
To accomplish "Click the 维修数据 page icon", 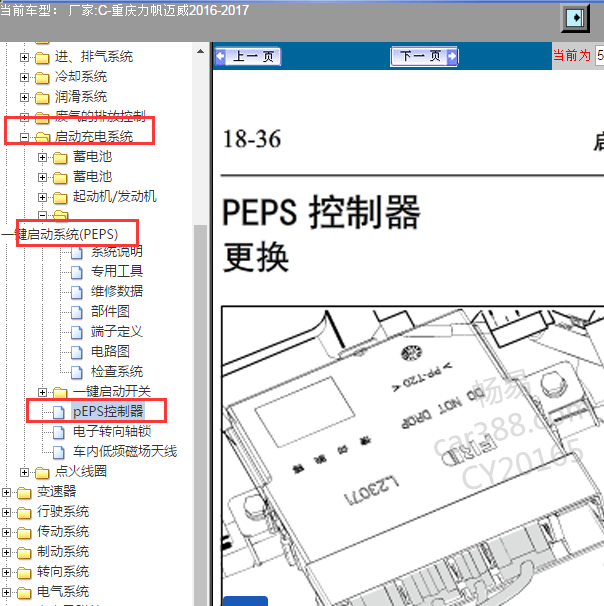I will click(x=77, y=293).
